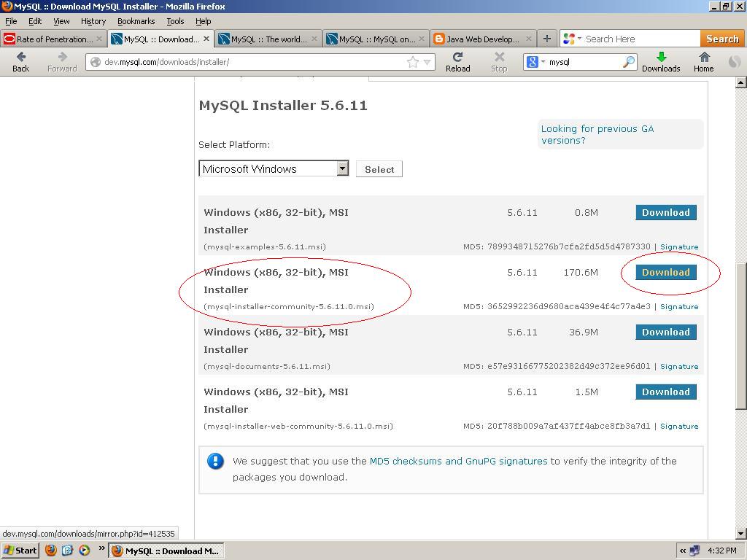Image resolution: width=747 pixels, height=560 pixels.
Task: Download mysql-installer-community 170.6M
Action: 666,273
